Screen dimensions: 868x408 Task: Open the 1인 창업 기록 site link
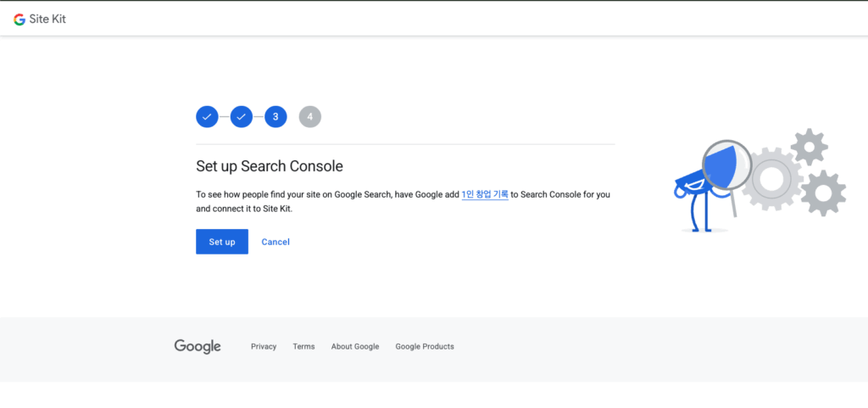click(485, 194)
